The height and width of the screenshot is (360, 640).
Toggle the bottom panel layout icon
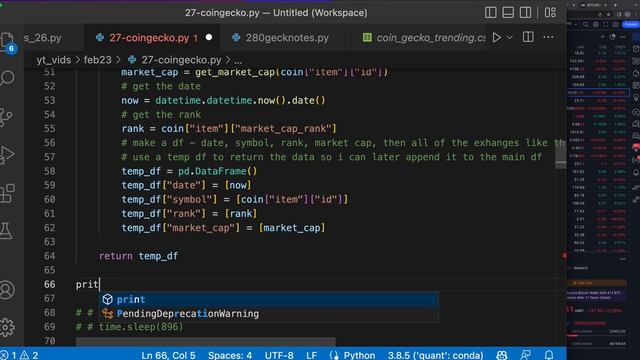[508, 13]
